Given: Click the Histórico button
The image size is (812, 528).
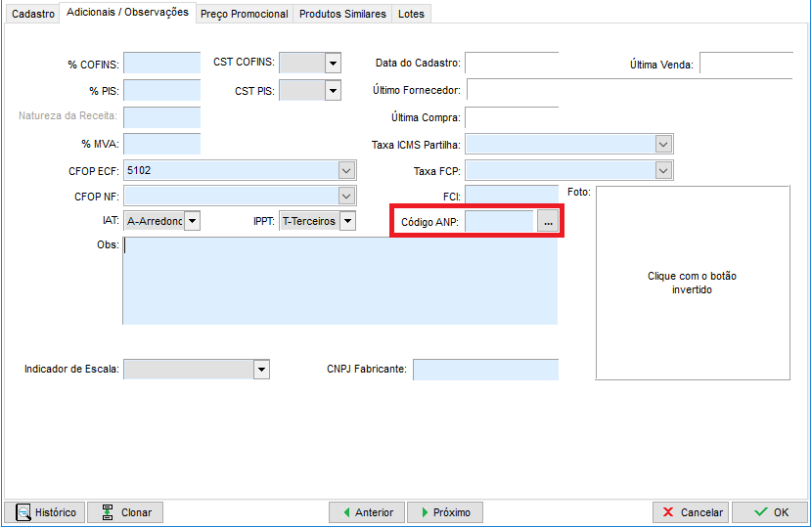Looking at the screenshot, I should coord(44,512).
